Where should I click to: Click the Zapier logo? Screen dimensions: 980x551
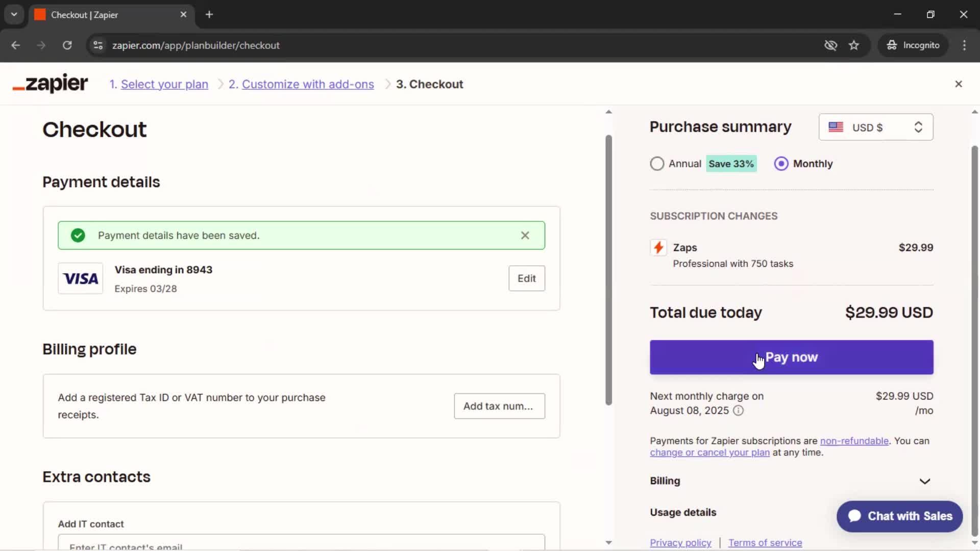[x=50, y=84]
